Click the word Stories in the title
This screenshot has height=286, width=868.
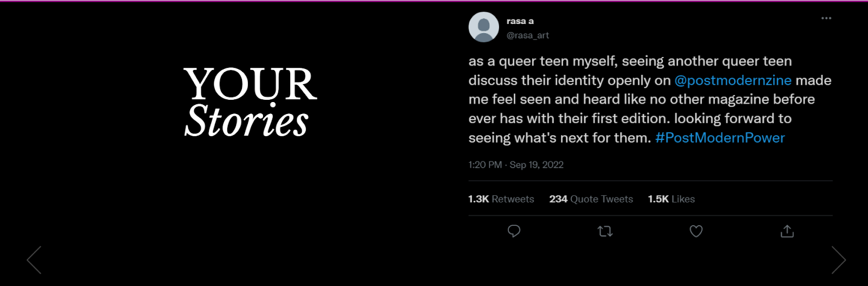tap(247, 120)
